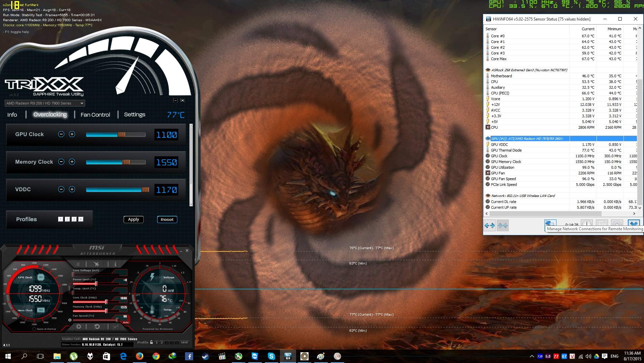The height and width of the screenshot is (363, 644).
Task: Open MSI Afterburner settings gear
Action: (78, 326)
